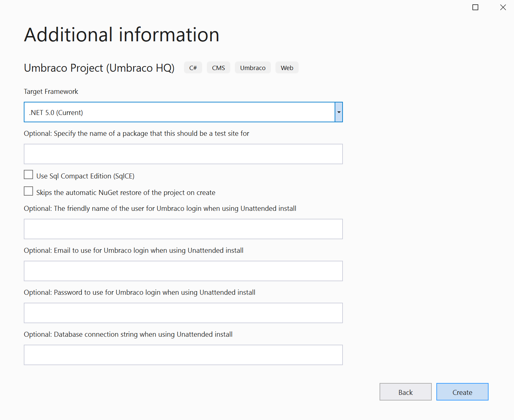
Task: Check Skips the automatic NuGet restore option
Action: tap(28, 191)
